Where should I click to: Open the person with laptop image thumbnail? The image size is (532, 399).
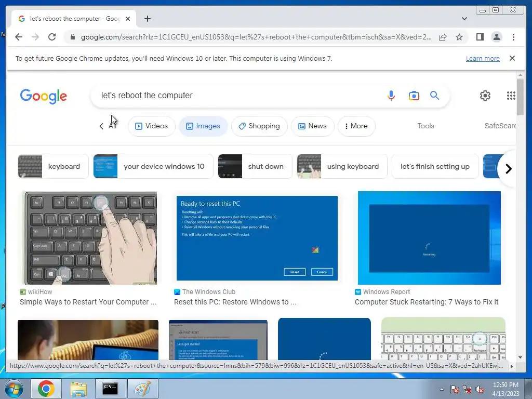tap(88, 340)
